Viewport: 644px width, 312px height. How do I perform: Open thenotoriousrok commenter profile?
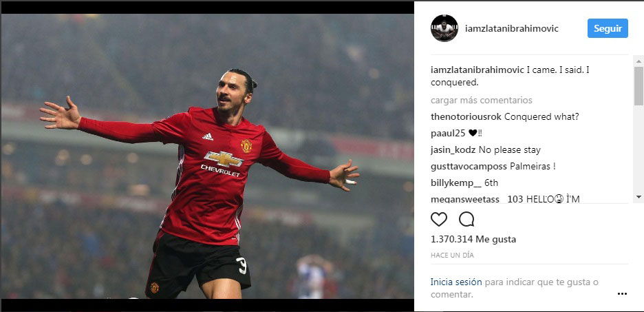click(466, 117)
